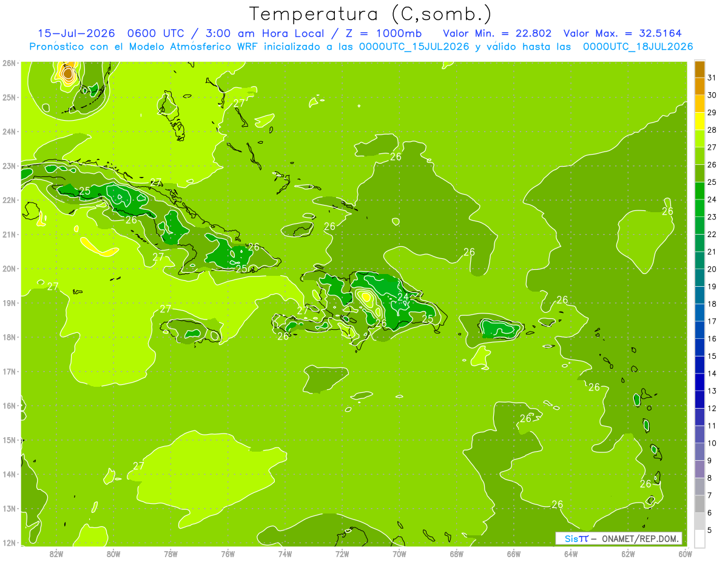This screenshot has height=562, width=728.
Task: Click the 17N latitude axis label
Action: [9, 371]
